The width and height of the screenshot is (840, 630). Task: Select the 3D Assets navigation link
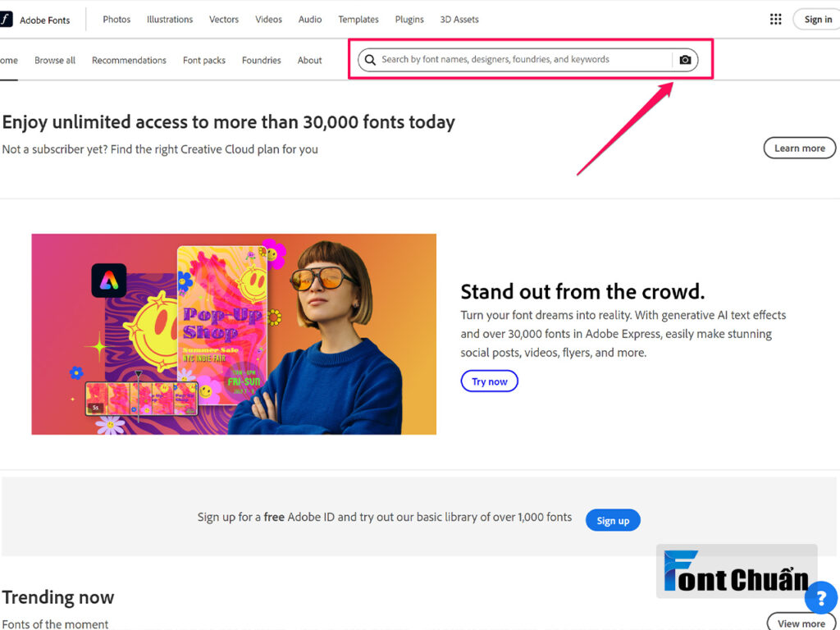coord(459,20)
